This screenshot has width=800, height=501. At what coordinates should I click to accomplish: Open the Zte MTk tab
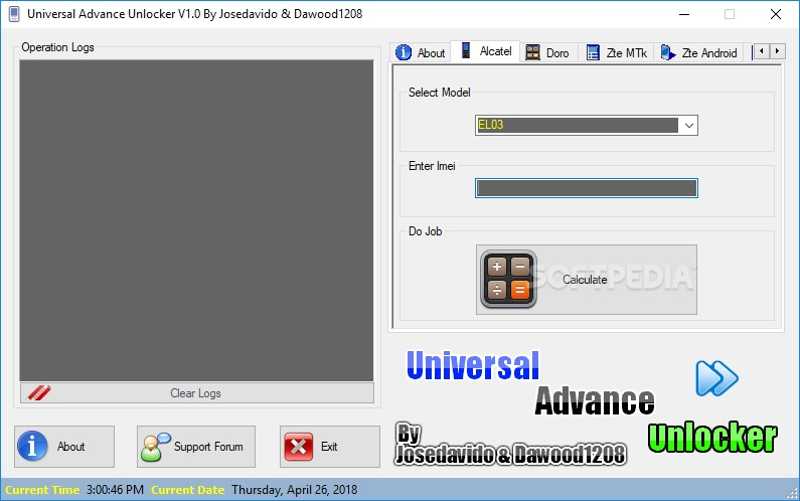click(x=616, y=53)
